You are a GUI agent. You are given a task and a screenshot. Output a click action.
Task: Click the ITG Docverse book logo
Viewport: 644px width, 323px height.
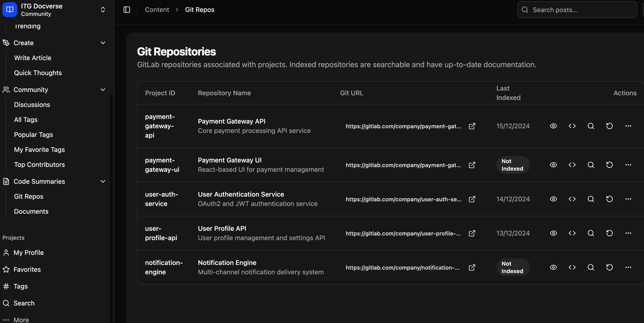tap(10, 10)
